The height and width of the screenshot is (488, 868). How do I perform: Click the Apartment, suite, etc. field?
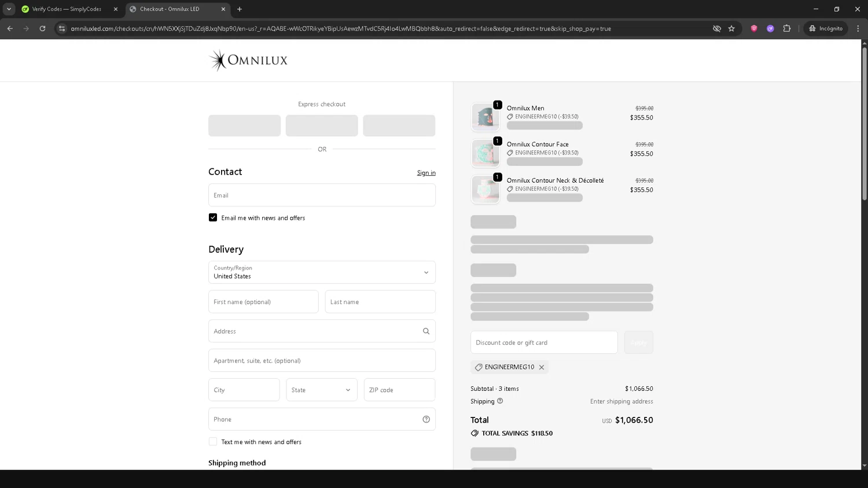(x=322, y=360)
